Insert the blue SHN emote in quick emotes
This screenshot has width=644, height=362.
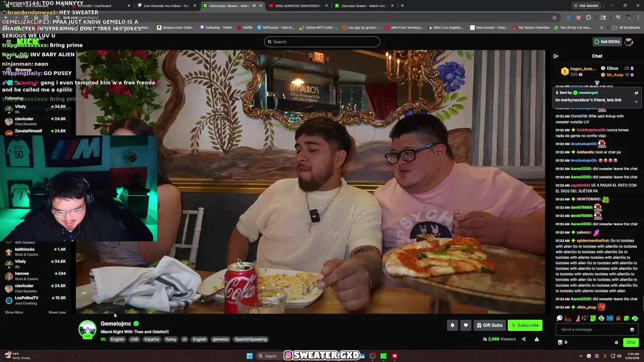[609, 318]
